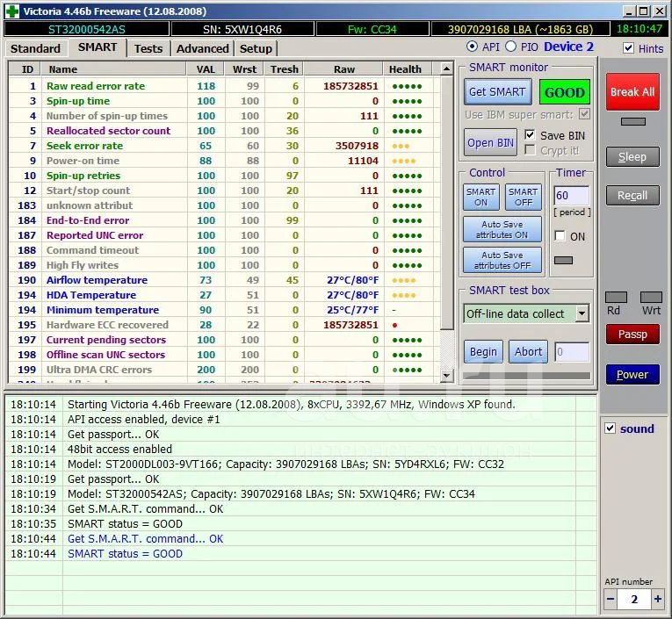Viewport: 672px width, 619px height.
Task: Decrease API number with minus button
Action: 611,599
